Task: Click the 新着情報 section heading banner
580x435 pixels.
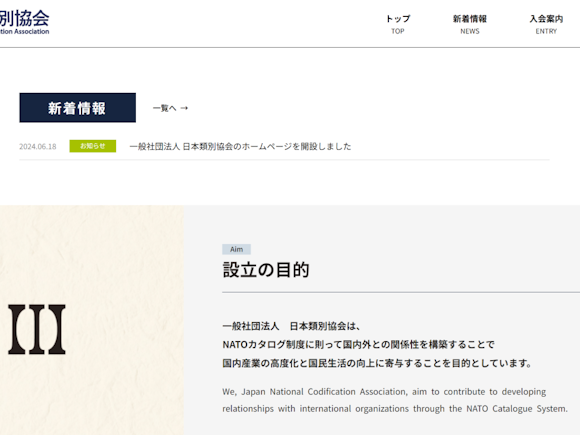Action: tap(77, 108)
